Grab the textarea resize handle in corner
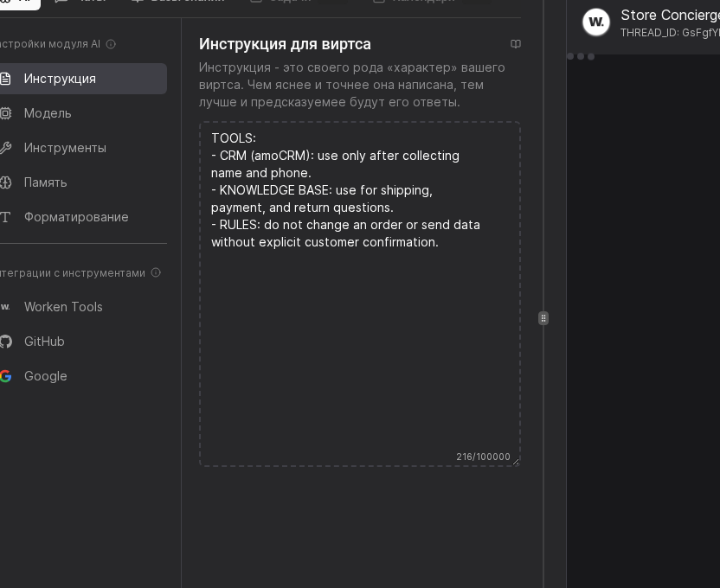 tap(516, 462)
